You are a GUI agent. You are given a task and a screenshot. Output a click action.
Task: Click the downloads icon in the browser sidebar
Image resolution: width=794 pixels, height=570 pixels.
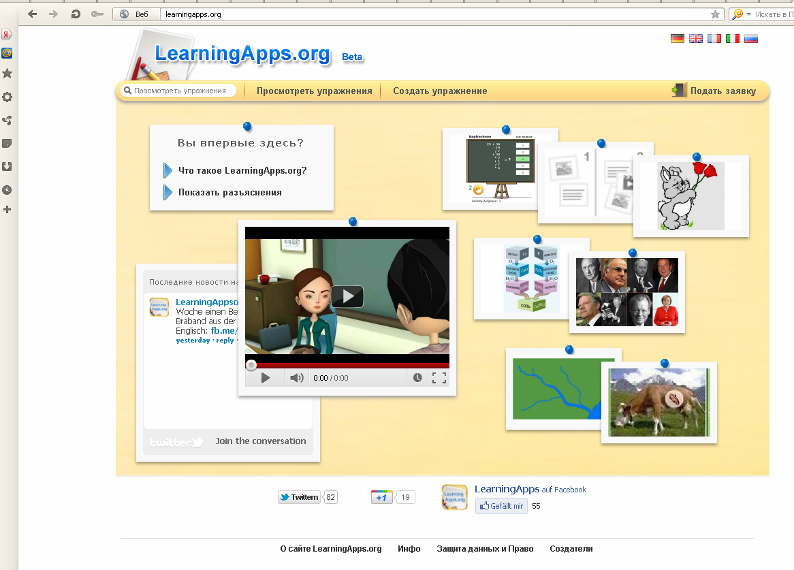7,167
